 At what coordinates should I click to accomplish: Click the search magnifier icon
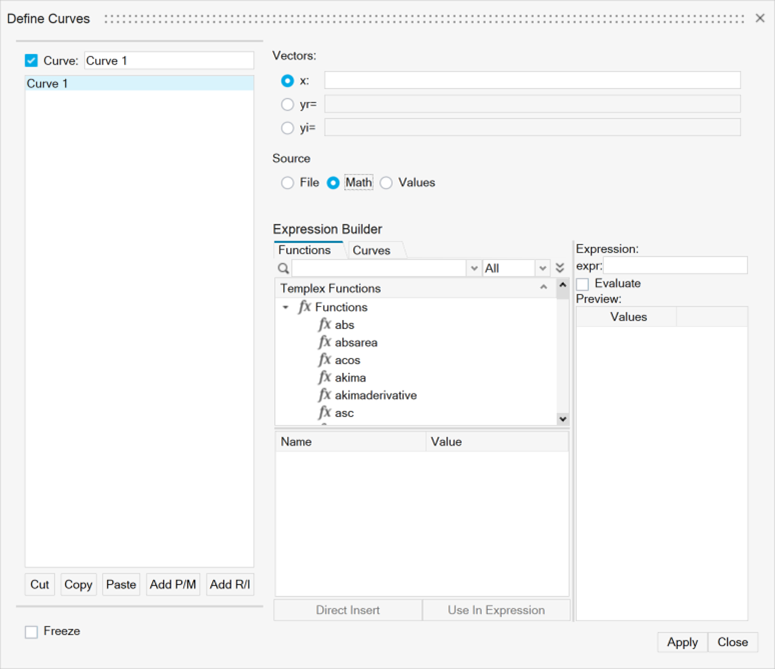(x=284, y=269)
